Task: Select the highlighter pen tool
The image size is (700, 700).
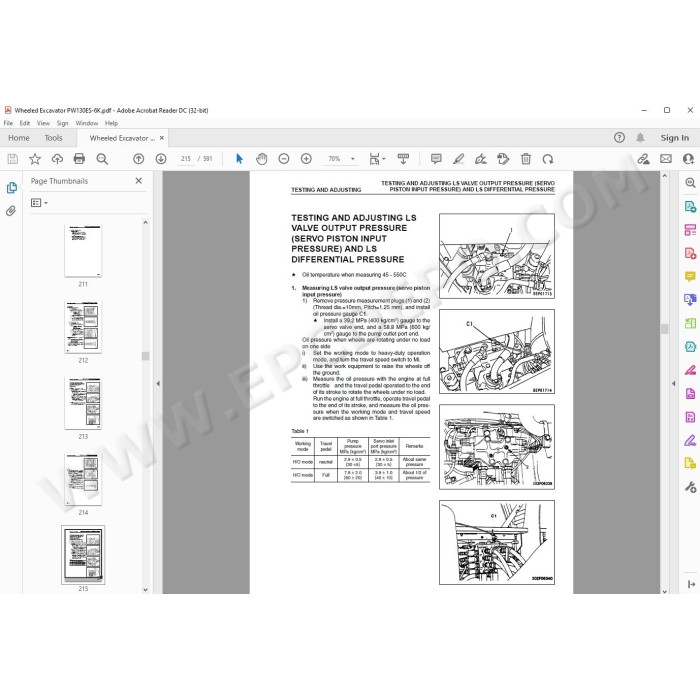Action: coord(458,159)
